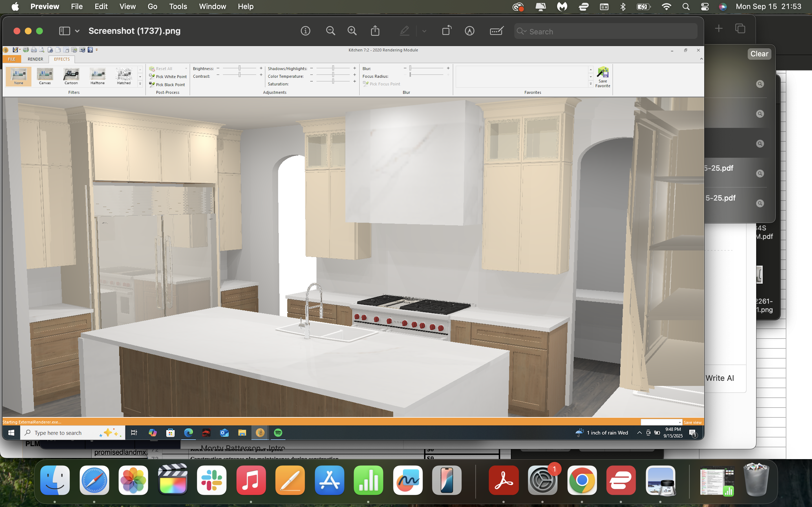The image size is (812, 507).
Task: Open the Window menu in the menu bar
Action: coord(212,7)
